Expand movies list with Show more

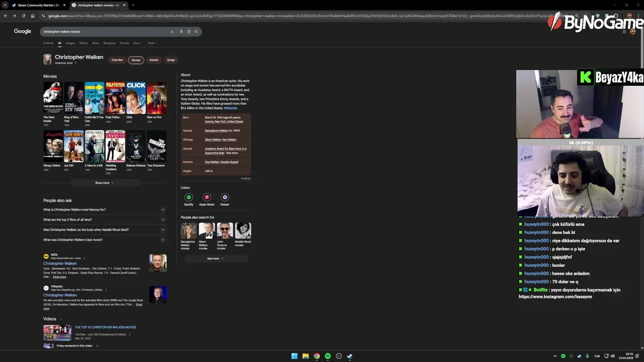click(105, 183)
